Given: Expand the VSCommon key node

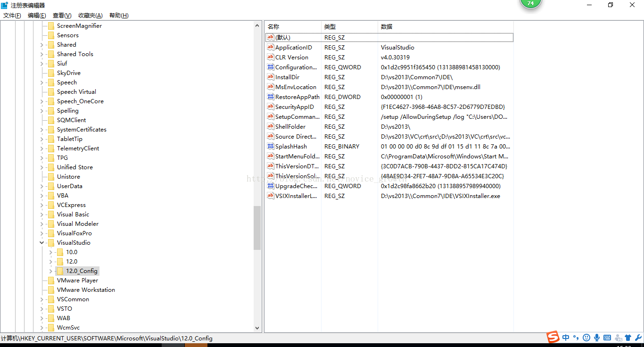Looking at the screenshot, I should pyautogui.click(x=41, y=299).
